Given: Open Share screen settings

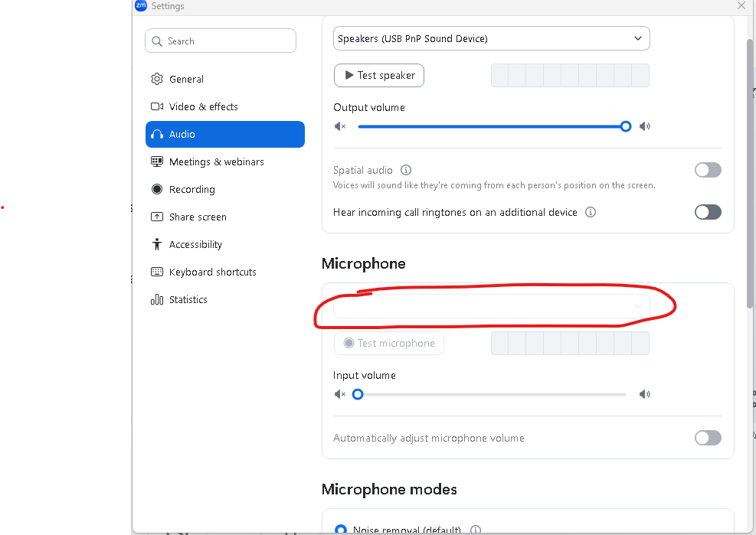Looking at the screenshot, I should pos(225,217).
